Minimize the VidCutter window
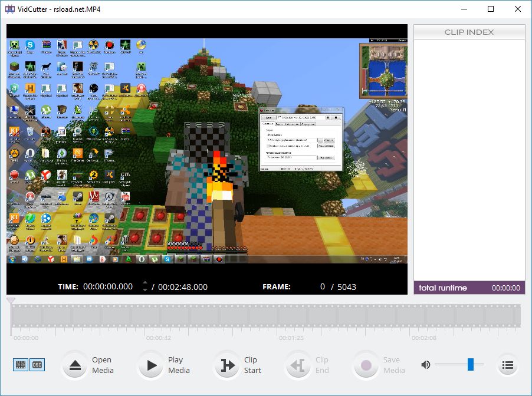The width and height of the screenshot is (532, 396). click(x=464, y=9)
